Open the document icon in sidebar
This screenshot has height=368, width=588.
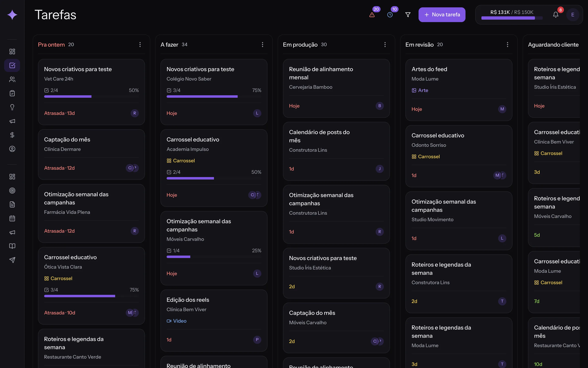[12, 204]
